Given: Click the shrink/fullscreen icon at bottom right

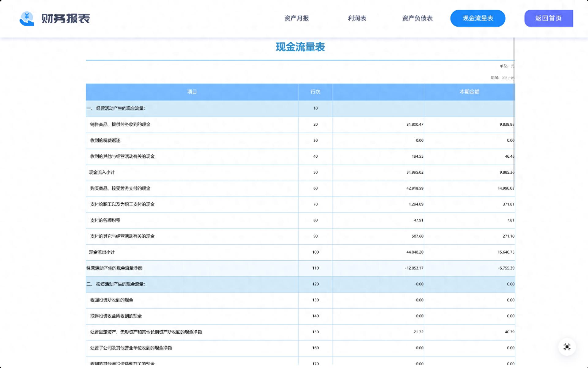Looking at the screenshot, I should point(567,347).
